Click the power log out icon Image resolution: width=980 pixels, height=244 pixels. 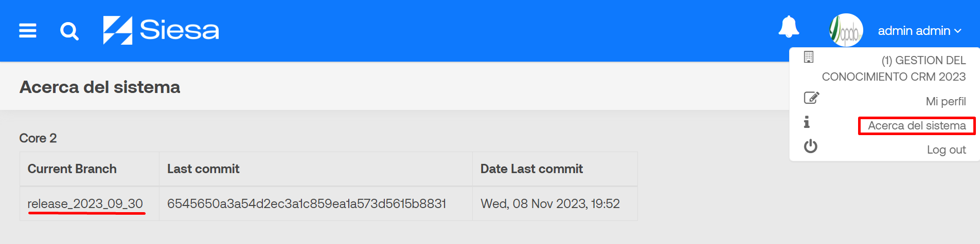[x=811, y=146]
